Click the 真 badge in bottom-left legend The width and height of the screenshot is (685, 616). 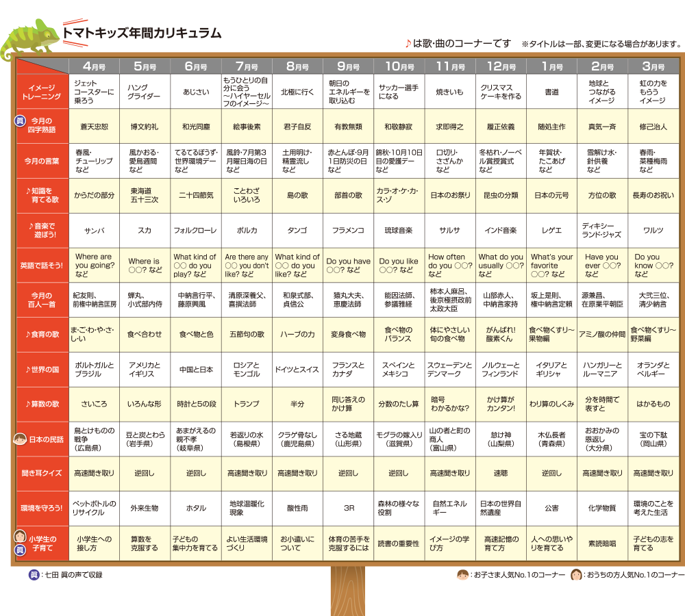tap(34, 576)
